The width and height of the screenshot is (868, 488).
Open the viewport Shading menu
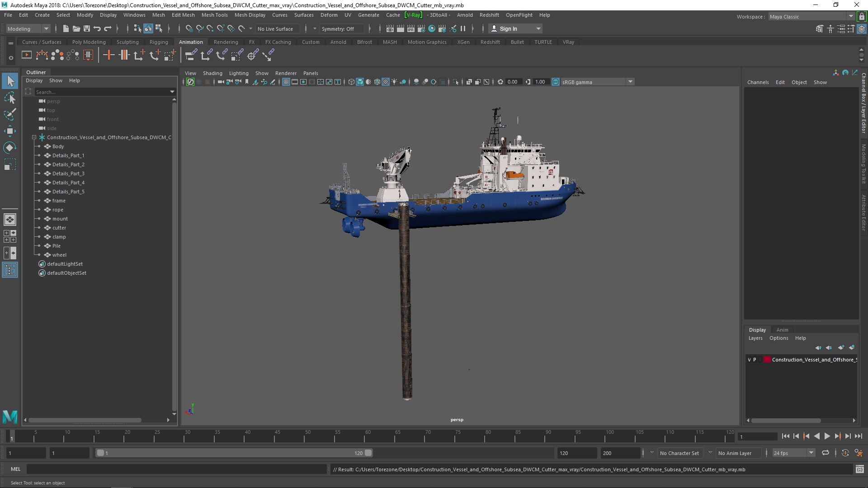point(212,73)
